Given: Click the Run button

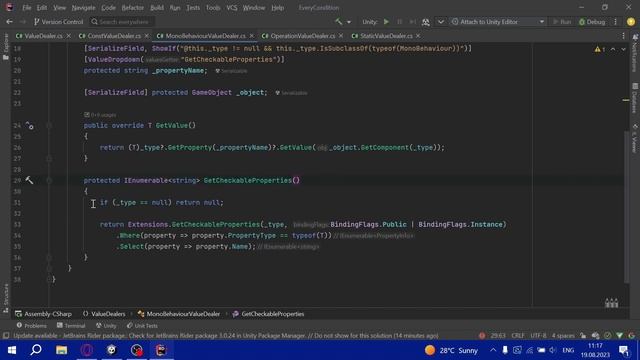Looking at the screenshot, I should (x=562, y=22).
